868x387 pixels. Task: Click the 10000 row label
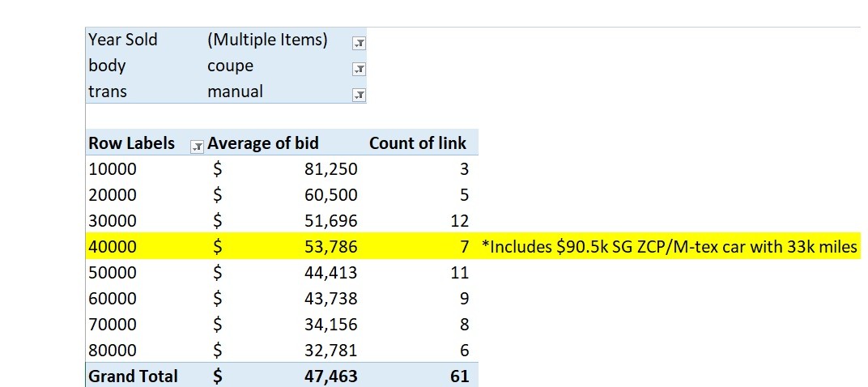(113, 169)
